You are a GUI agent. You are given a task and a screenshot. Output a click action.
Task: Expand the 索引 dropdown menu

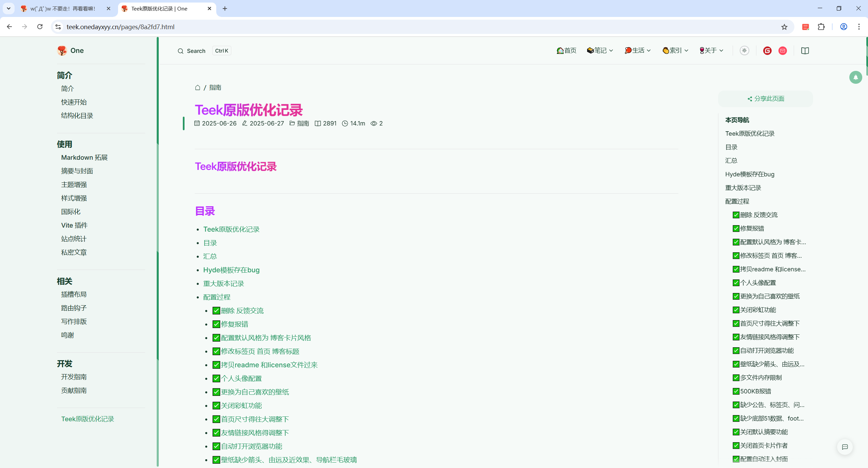pyautogui.click(x=675, y=51)
